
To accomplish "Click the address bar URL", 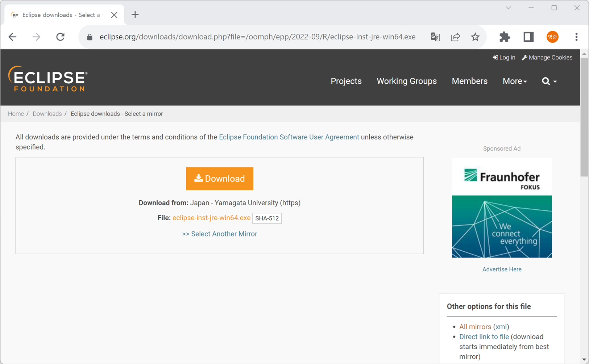I will 257,37.
